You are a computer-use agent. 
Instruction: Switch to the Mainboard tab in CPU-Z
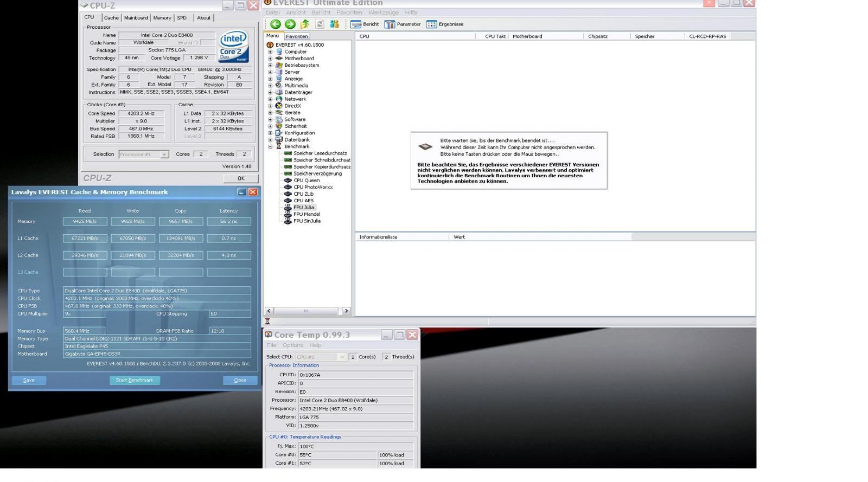point(136,18)
